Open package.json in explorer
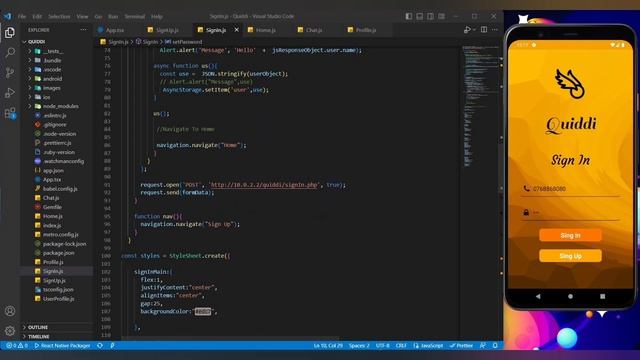 coord(57,253)
